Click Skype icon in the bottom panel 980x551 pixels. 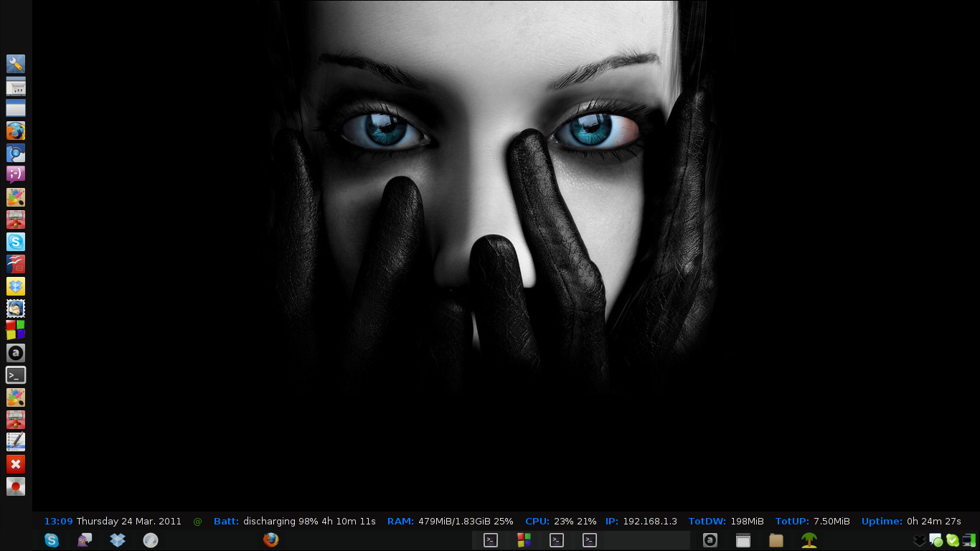[x=52, y=540]
